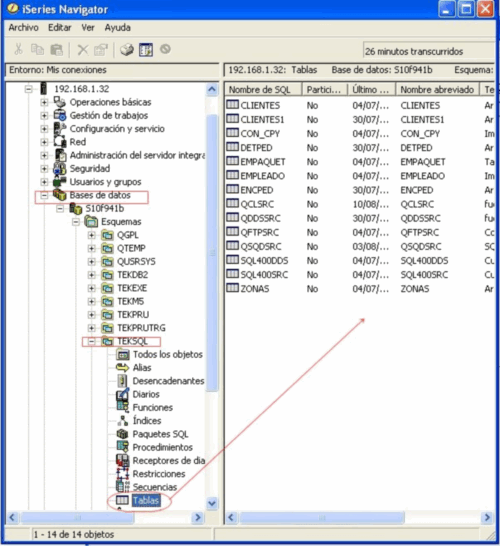Expand the Red tree node
The width and height of the screenshot is (500, 546).
pyautogui.click(x=44, y=142)
